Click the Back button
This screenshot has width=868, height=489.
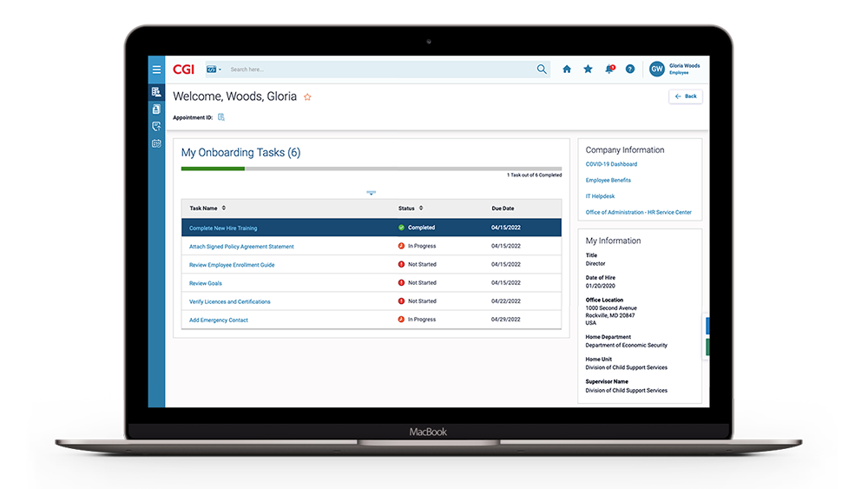click(x=686, y=96)
